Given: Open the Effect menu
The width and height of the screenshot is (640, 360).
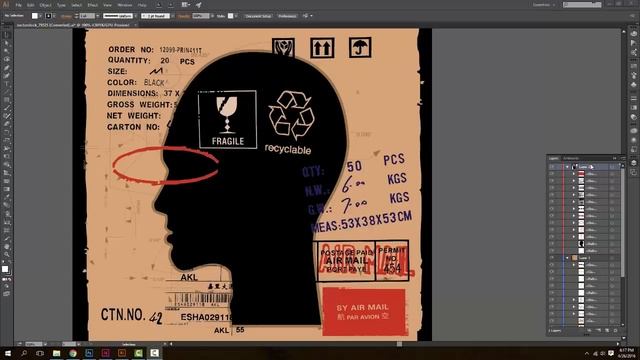Looking at the screenshot, I should 93,5.
